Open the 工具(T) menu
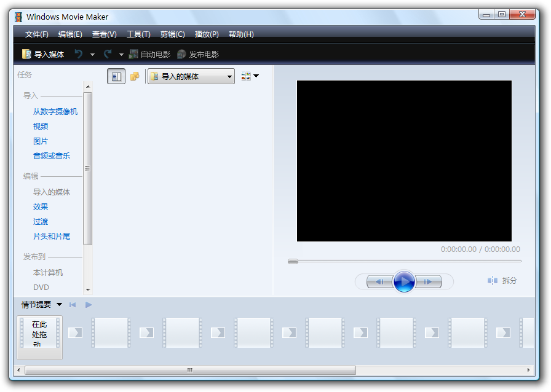Viewport: 551px width, 392px height. click(x=138, y=34)
